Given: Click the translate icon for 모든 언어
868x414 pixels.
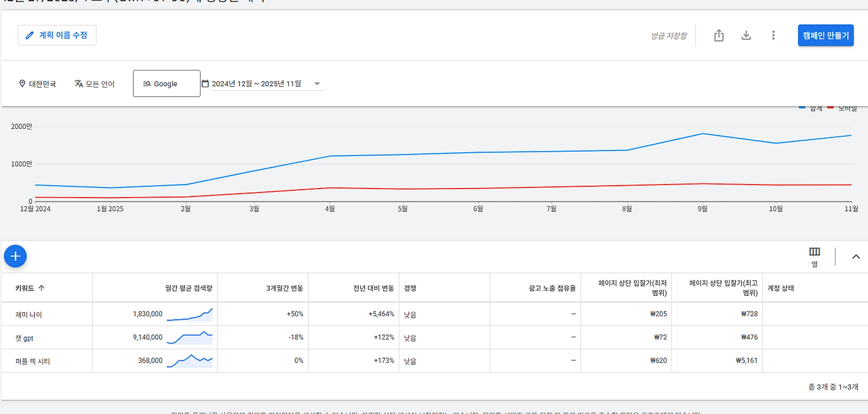Looking at the screenshot, I should 79,84.
